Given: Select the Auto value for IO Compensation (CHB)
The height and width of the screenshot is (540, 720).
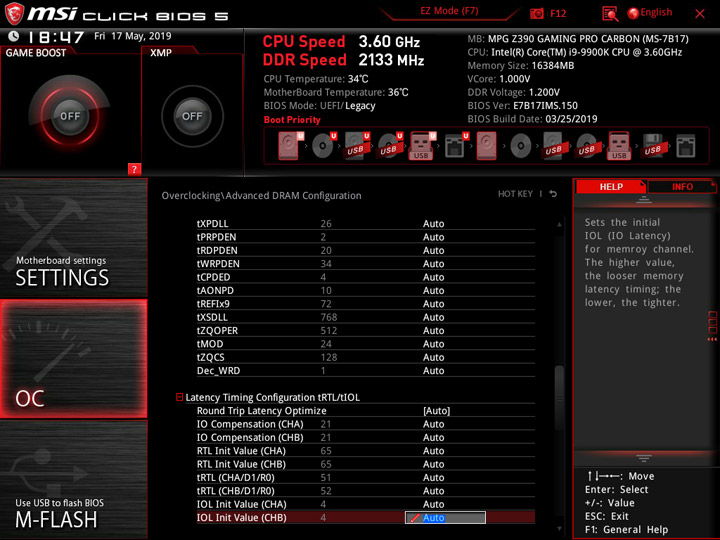Looking at the screenshot, I should pyautogui.click(x=433, y=438).
